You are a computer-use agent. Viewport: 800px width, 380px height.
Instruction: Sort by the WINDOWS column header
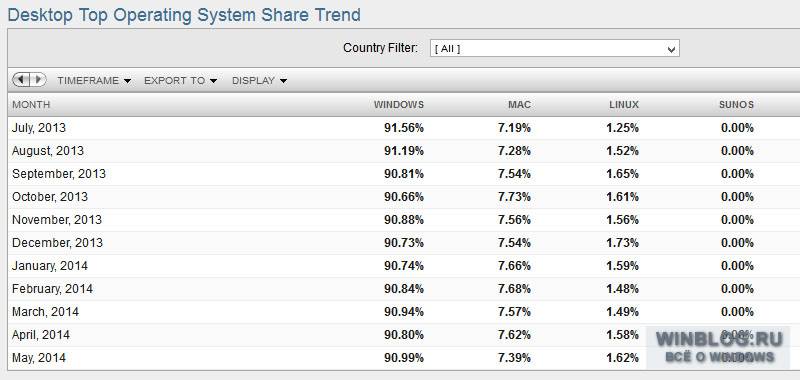398,105
